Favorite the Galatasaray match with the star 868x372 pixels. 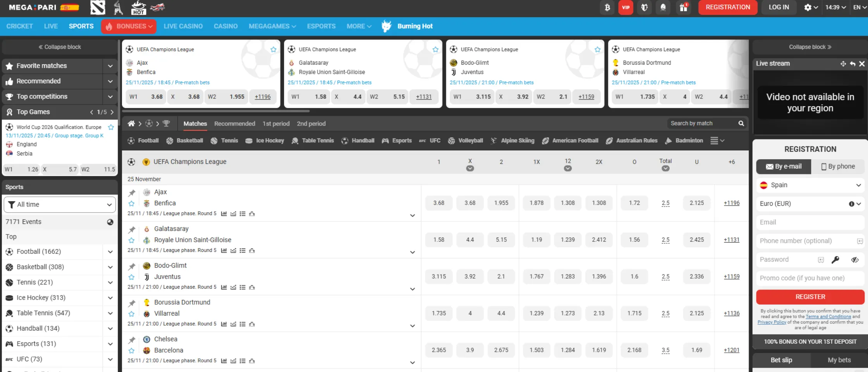click(131, 240)
